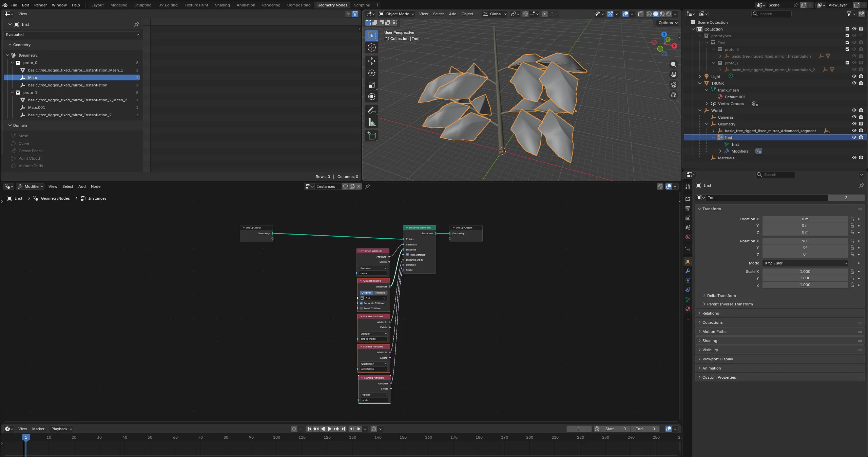Image resolution: width=868 pixels, height=457 pixels.
Task: Open rotation Mode XYZ Euler dropdown
Action: (x=805, y=263)
